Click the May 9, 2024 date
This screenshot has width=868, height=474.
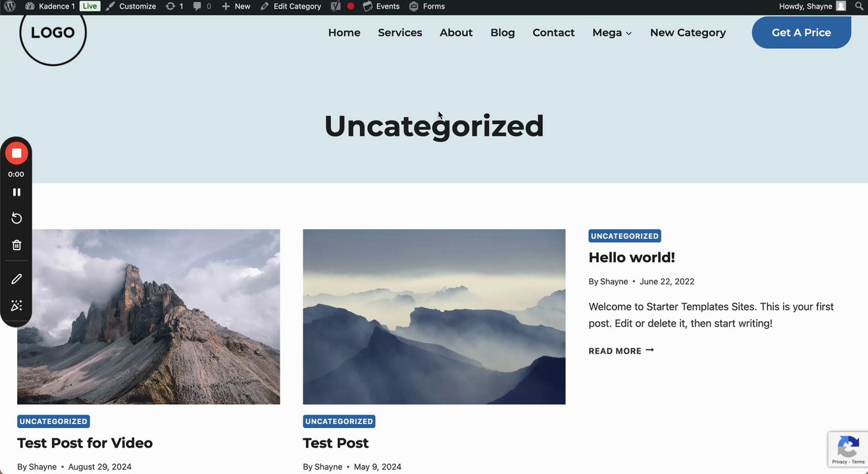378,467
